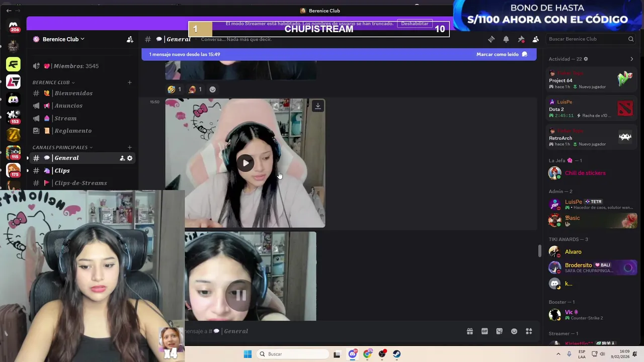Click the message input for General
This screenshot has width=644, height=362.
tap(322, 331)
